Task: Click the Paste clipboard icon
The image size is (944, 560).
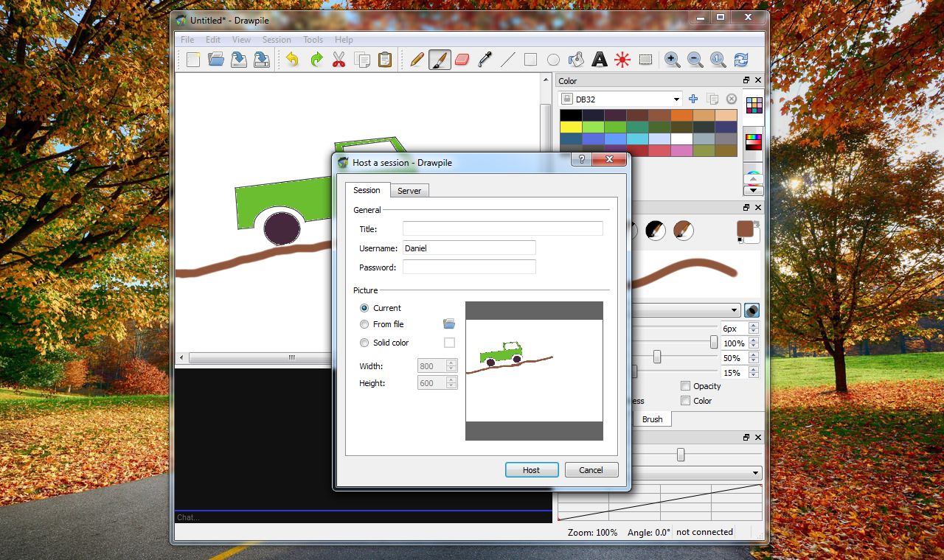Action: pos(385,60)
